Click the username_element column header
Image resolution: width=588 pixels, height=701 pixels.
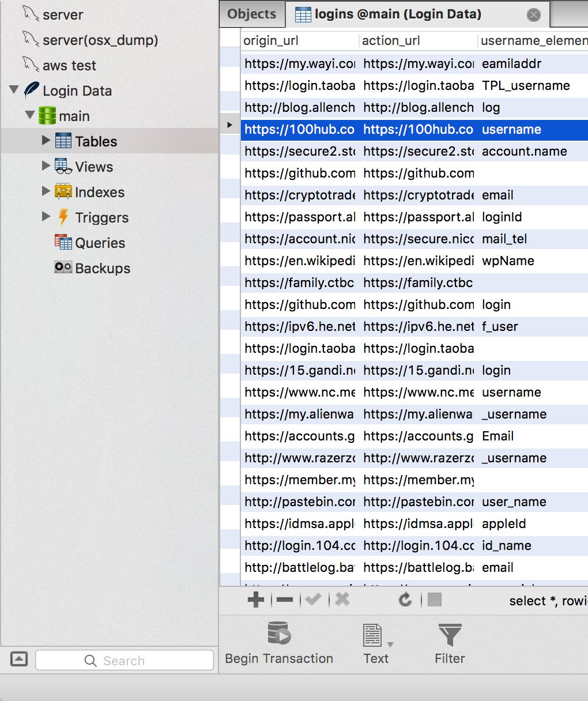tap(533, 40)
